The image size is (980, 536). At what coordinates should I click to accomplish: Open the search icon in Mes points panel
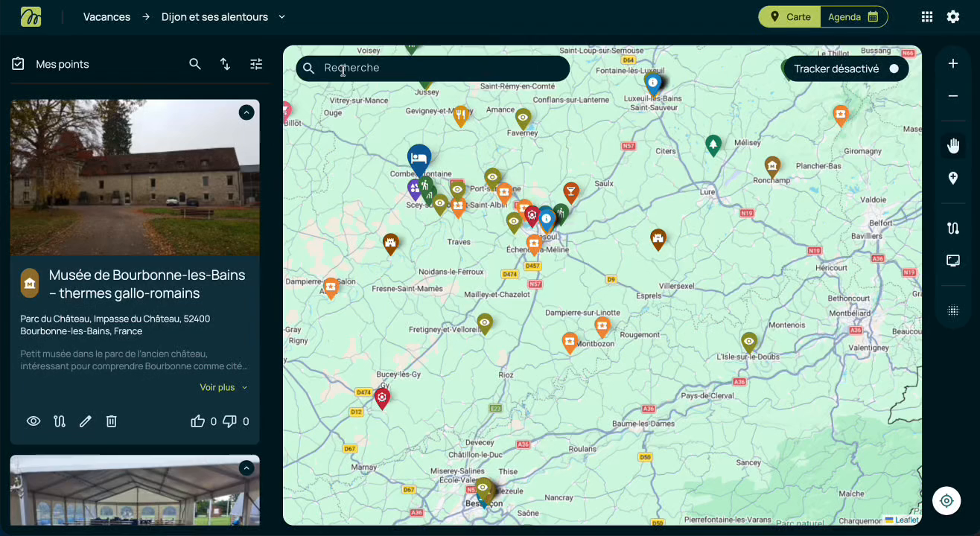tap(195, 64)
